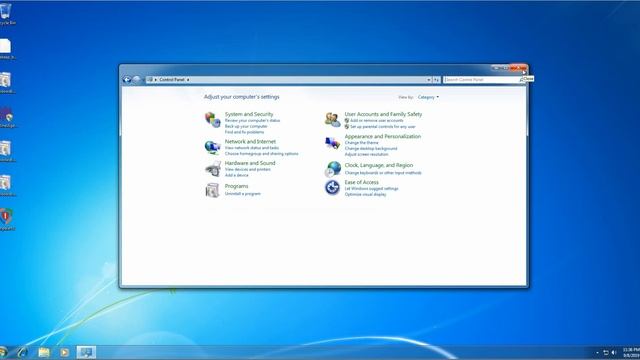Click Back up your computer link
The width and height of the screenshot is (640, 360).
246,126
